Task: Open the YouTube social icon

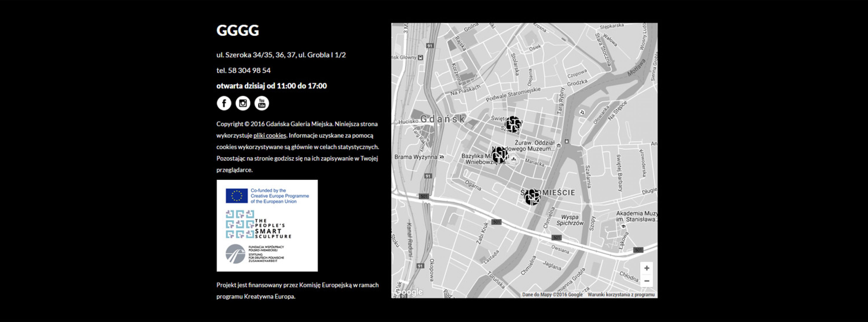Action: point(261,103)
